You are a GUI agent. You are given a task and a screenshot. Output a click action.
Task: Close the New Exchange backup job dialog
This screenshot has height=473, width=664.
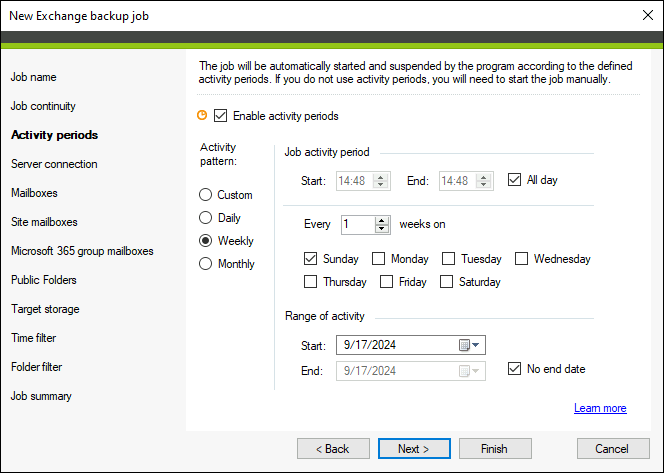pyautogui.click(x=647, y=15)
